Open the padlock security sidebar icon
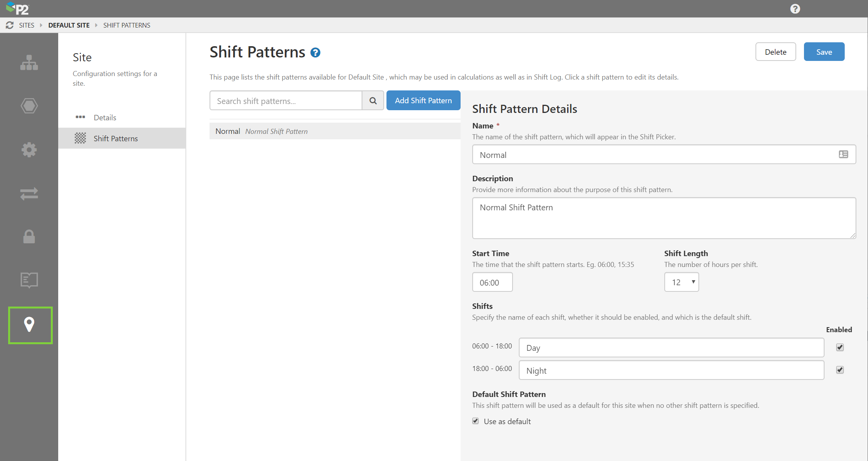Screen dimensions: 868x461 (29, 236)
